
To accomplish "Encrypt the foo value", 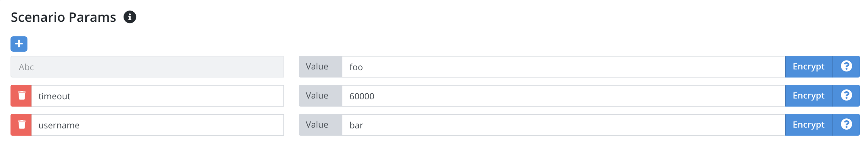I will (809, 67).
